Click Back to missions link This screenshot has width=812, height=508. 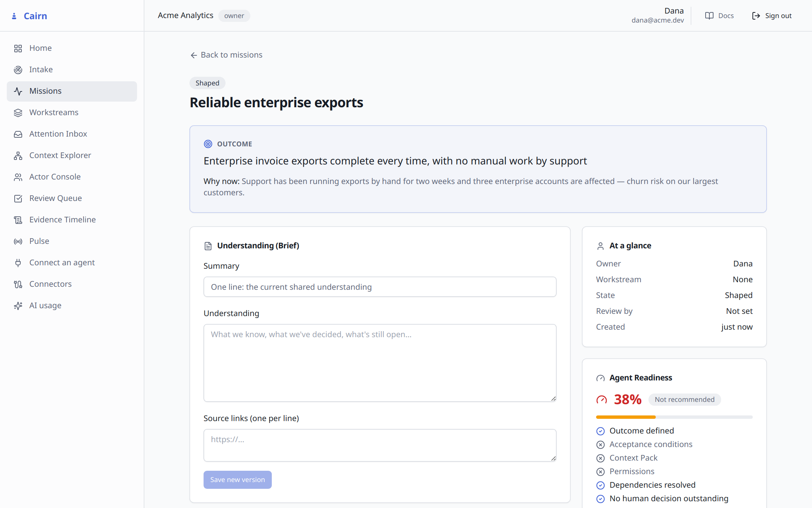pyautogui.click(x=226, y=55)
